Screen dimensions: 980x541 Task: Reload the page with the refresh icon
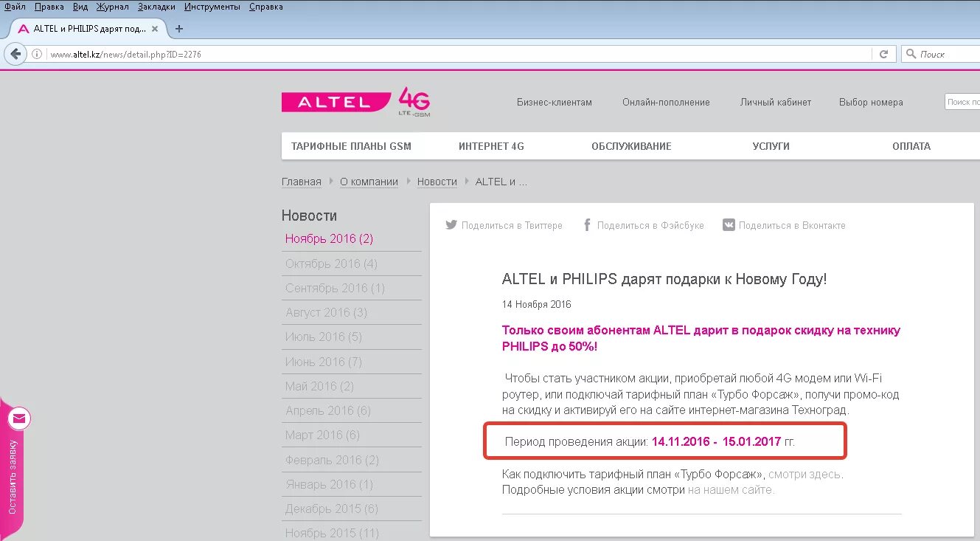tap(883, 54)
